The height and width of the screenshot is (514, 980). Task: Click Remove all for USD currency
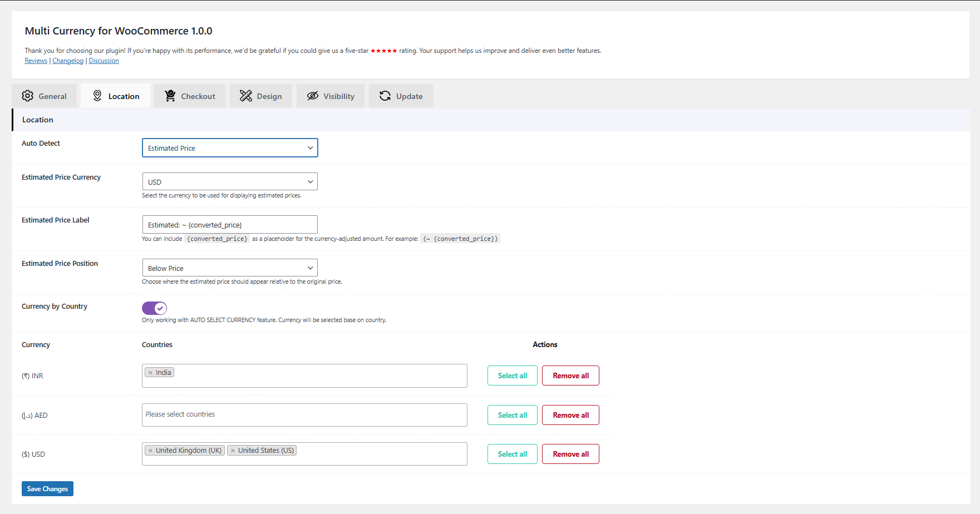coord(570,454)
